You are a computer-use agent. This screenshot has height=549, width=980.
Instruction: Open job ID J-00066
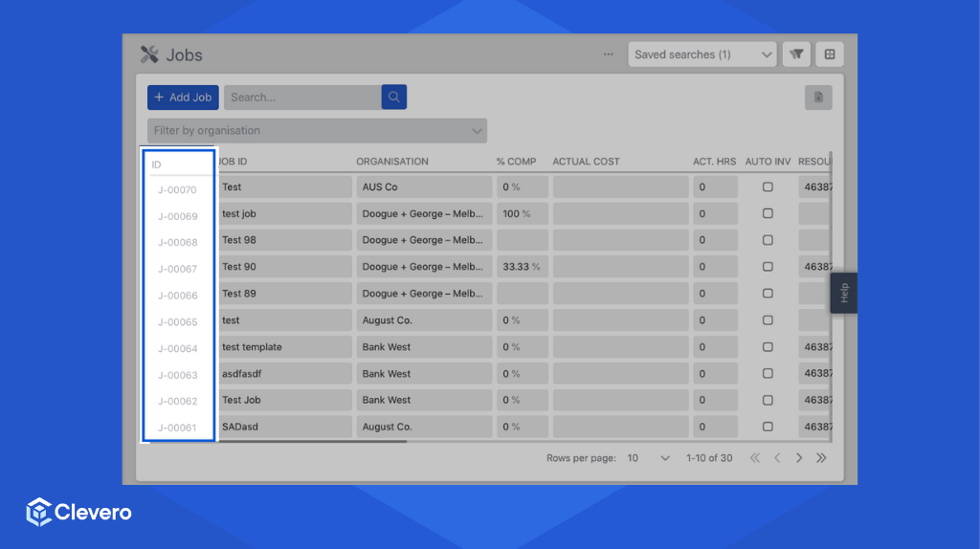tap(177, 296)
